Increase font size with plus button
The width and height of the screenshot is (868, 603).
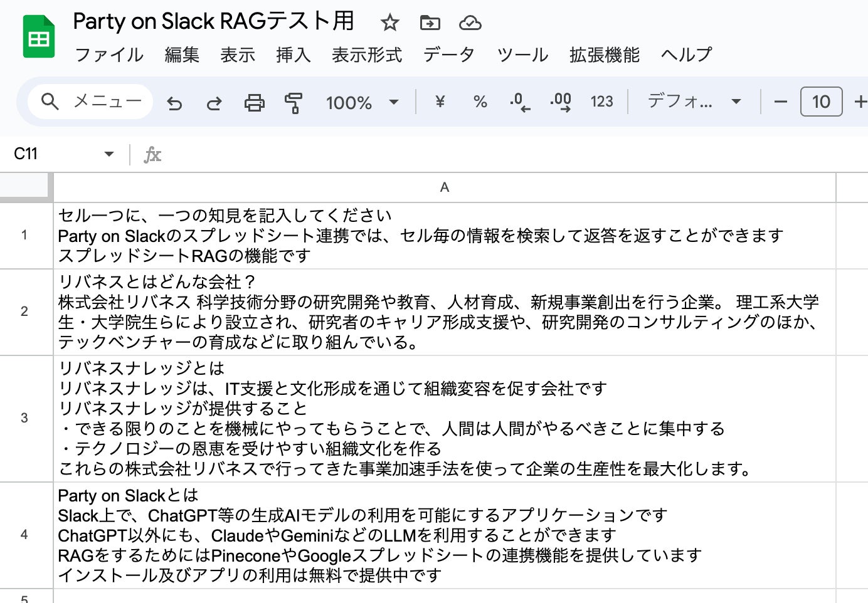pos(861,102)
